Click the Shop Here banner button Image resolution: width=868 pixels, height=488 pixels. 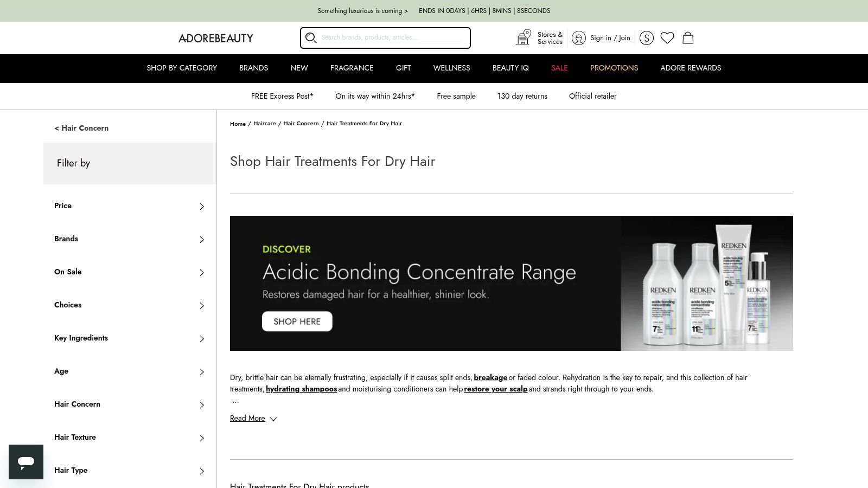pos(297,322)
